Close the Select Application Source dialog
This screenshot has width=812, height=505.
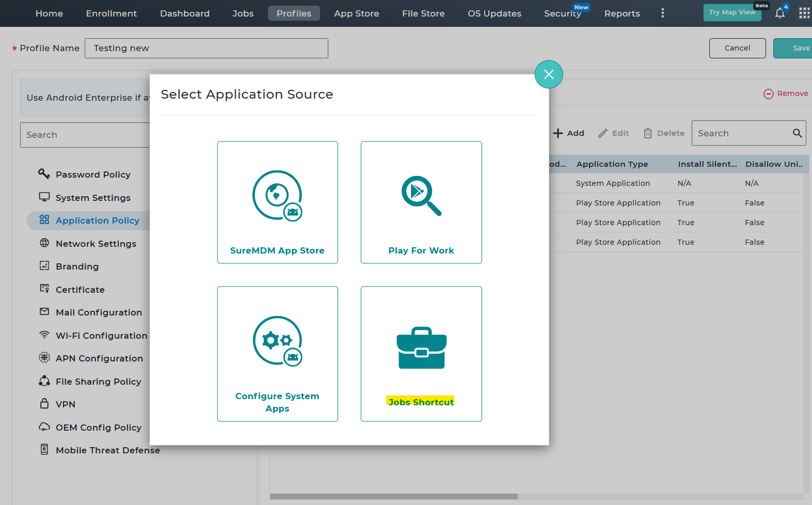pos(548,74)
